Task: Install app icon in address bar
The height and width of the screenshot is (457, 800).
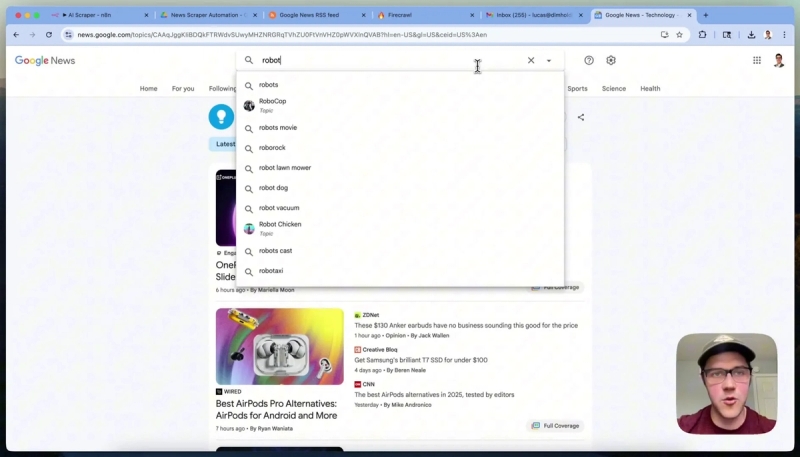Action: [664, 35]
